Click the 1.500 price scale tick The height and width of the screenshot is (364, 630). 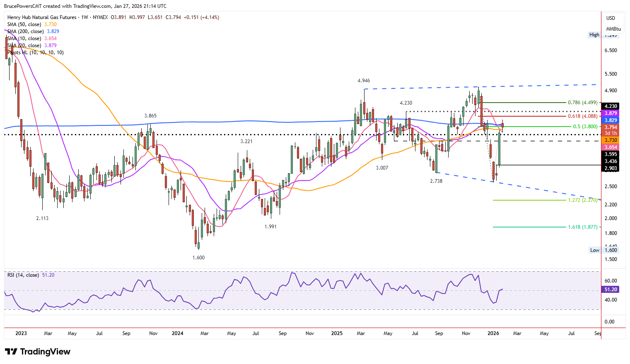click(x=611, y=259)
